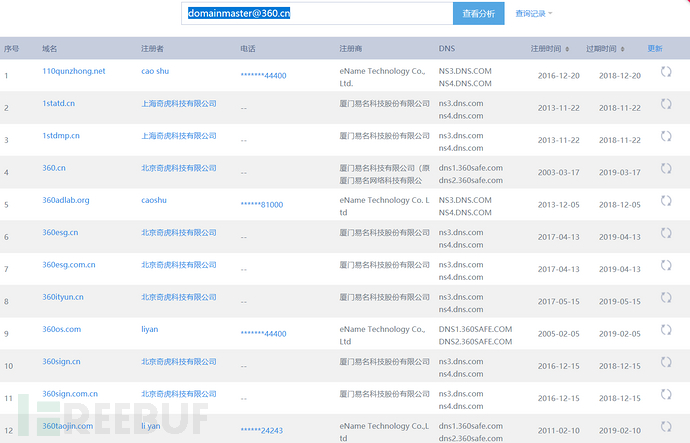
Task: Select registration date 2005-02-05
Action: click(x=558, y=334)
